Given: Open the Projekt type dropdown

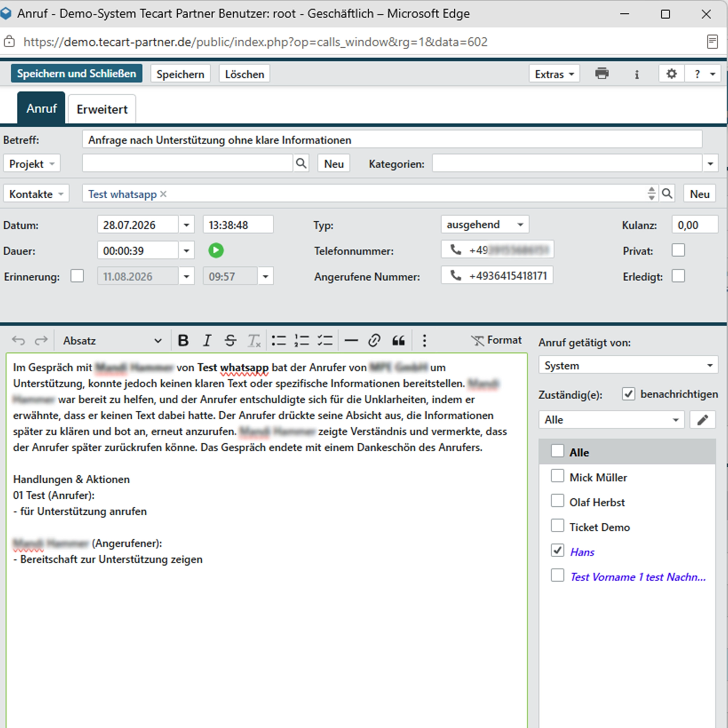Looking at the screenshot, I should tap(32, 163).
